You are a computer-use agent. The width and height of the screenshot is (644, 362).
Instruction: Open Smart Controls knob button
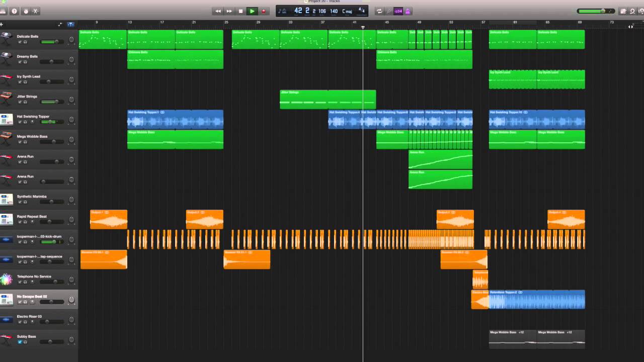pos(26,11)
